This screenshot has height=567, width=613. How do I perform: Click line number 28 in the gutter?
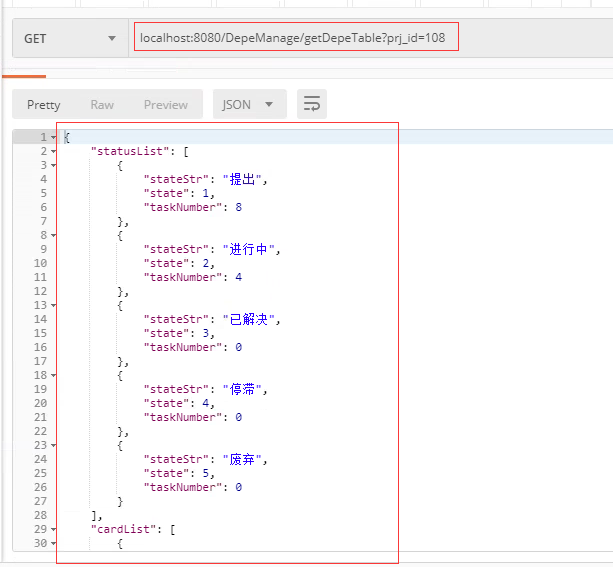(41, 515)
